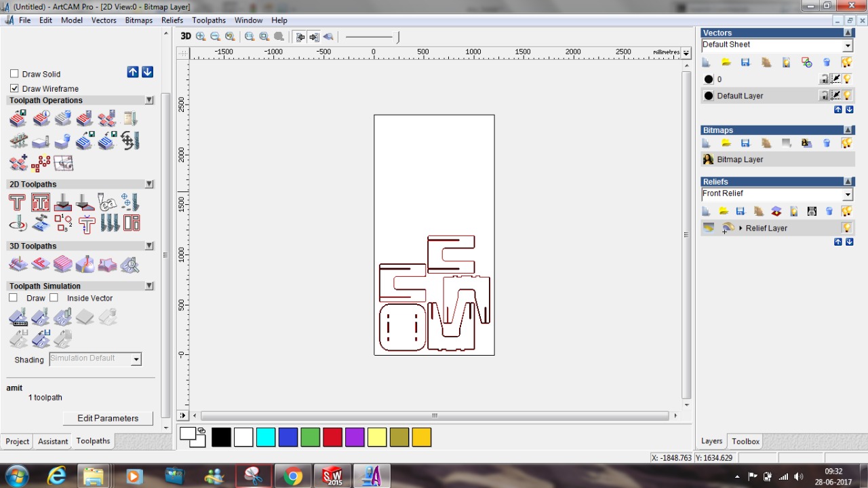Open the V-Bit Carving toolpath
Screen dimensions: 868x488
[62, 202]
